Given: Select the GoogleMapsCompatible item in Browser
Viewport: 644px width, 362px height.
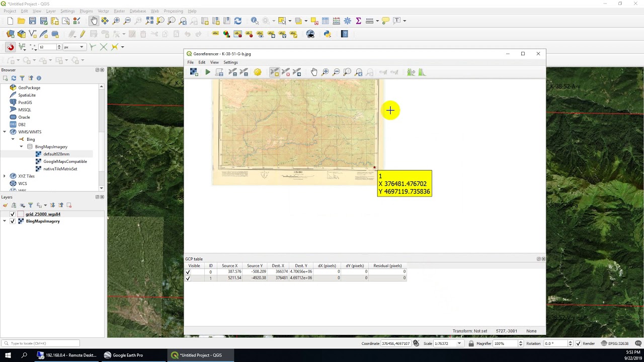Looking at the screenshot, I should (x=65, y=161).
